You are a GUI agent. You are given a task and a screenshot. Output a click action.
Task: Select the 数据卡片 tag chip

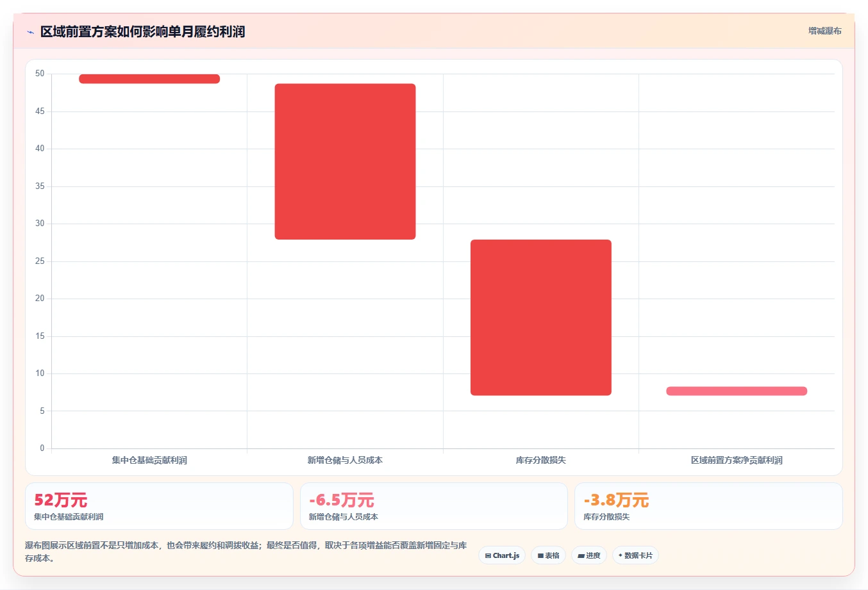(635, 555)
